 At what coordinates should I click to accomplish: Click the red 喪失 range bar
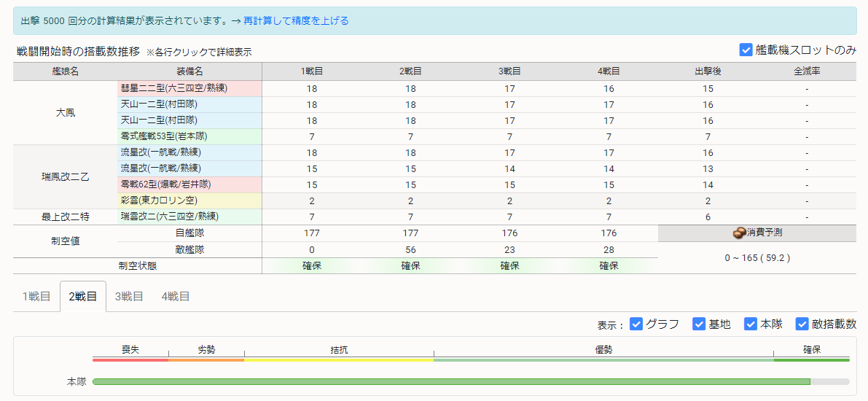click(130, 360)
